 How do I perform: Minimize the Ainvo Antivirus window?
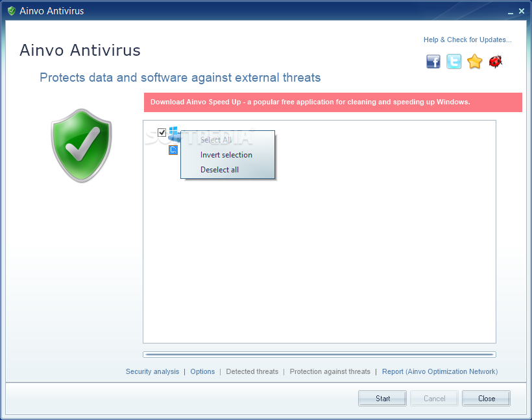(x=511, y=12)
